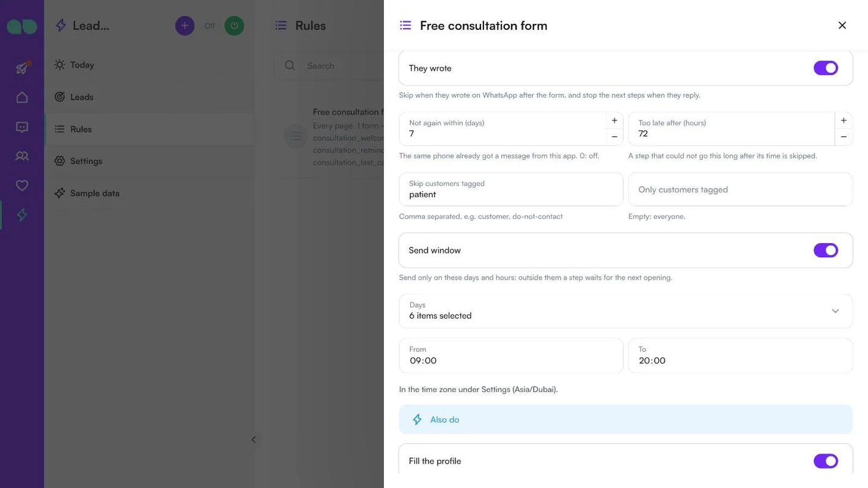Click the heart icon in sidebar

pos(22,185)
